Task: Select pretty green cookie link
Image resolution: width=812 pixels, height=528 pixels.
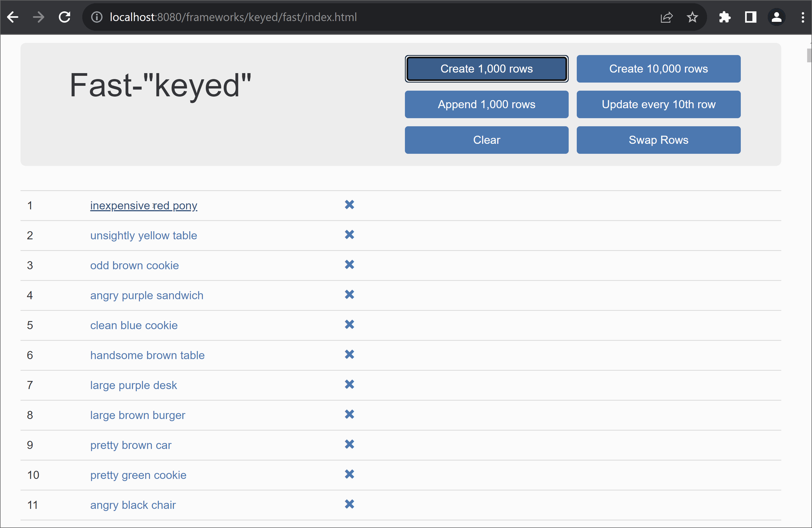Action: [x=138, y=475]
